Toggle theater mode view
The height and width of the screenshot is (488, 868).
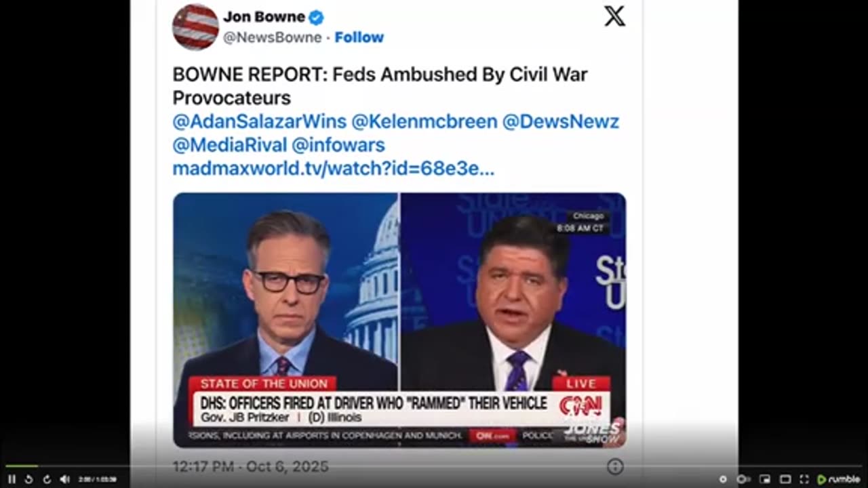coord(785,479)
